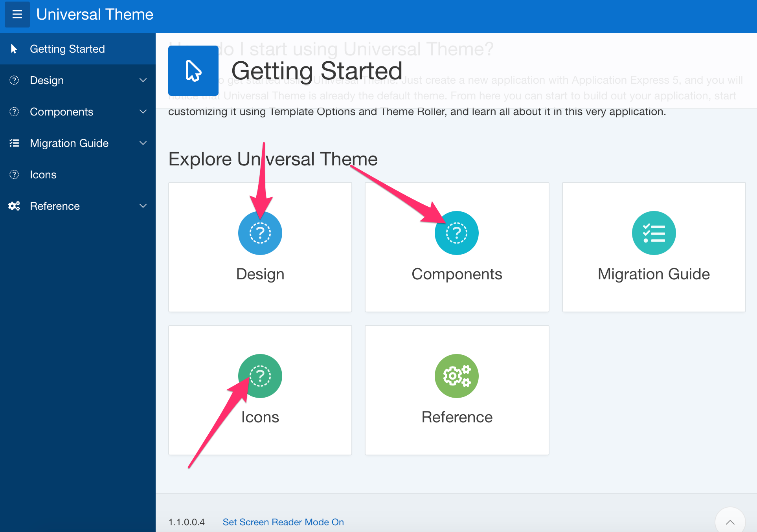The height and width of the screenshot is (532, 757).
Task: Click the Design section icon
Action: pos(260,232)
